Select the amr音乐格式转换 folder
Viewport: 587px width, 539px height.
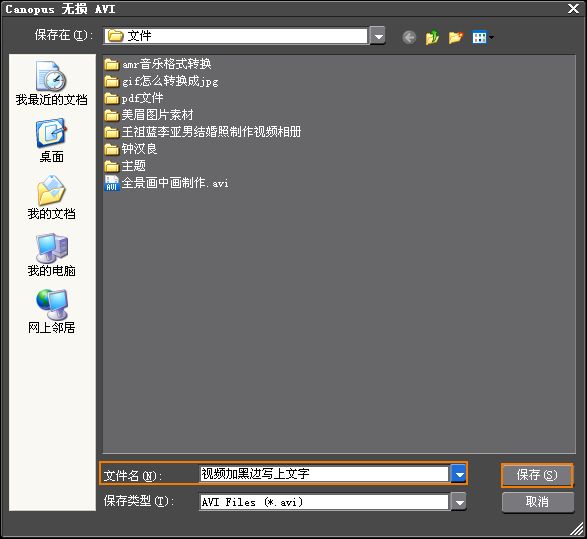[158, 64]
